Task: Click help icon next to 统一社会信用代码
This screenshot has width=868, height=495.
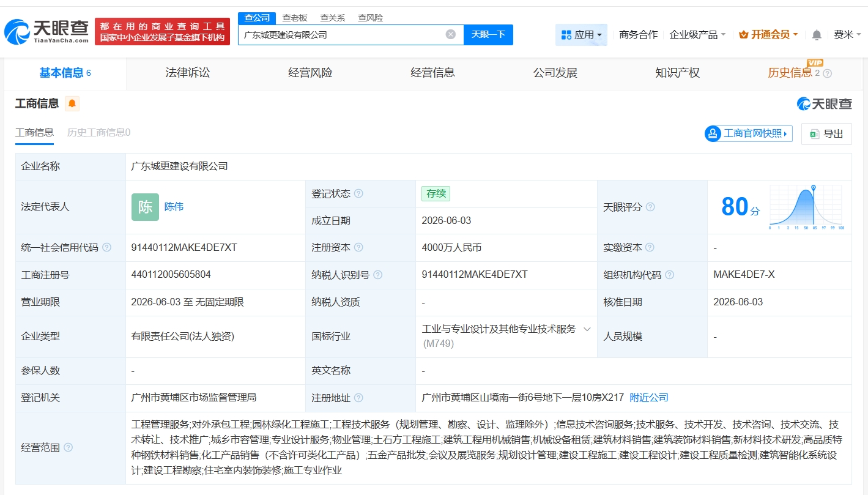Action: point(106,247)
